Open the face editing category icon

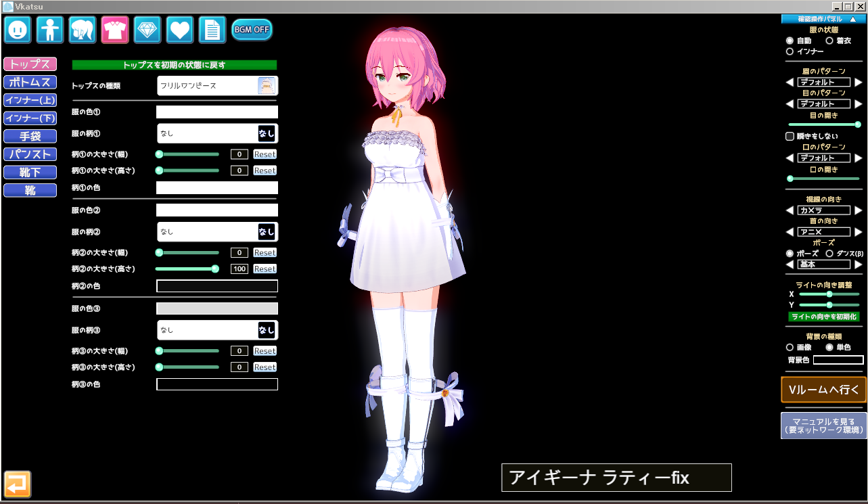(18, 30)
